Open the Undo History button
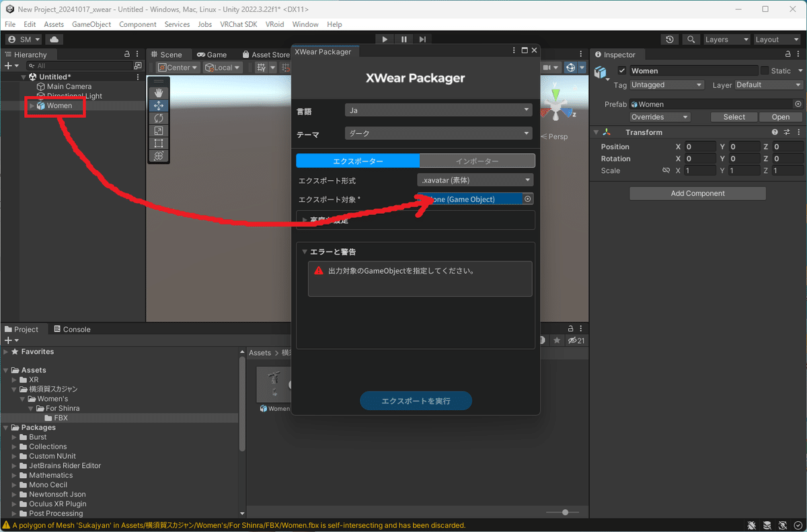The image size is (807, 532). [669, 40]
